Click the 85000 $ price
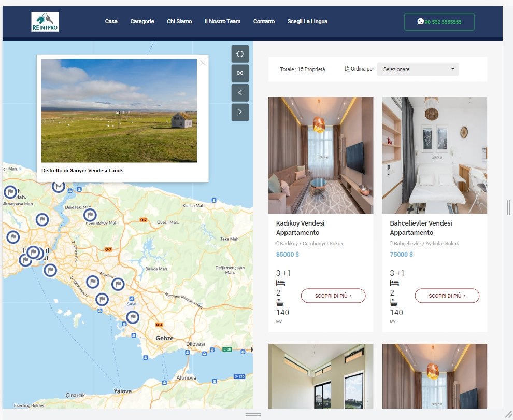Screen dimensions: 513x420 pyautogui.click(x=287, y=255)
